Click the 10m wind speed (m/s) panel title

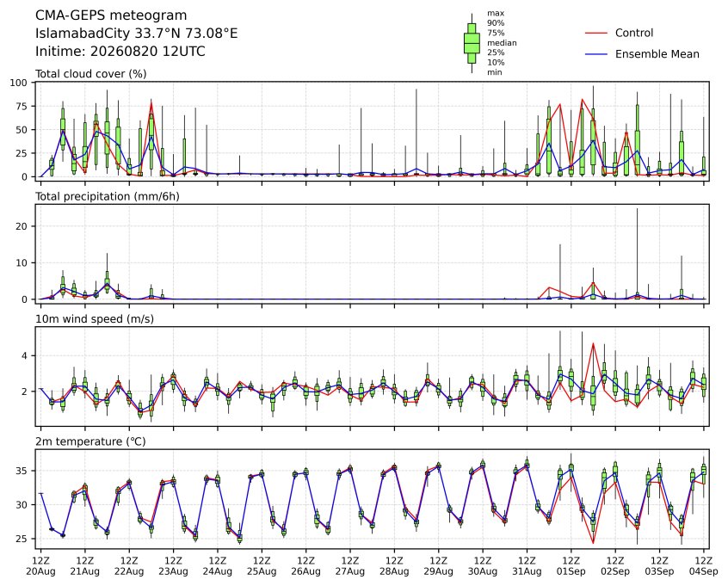[x=95, y=319]
